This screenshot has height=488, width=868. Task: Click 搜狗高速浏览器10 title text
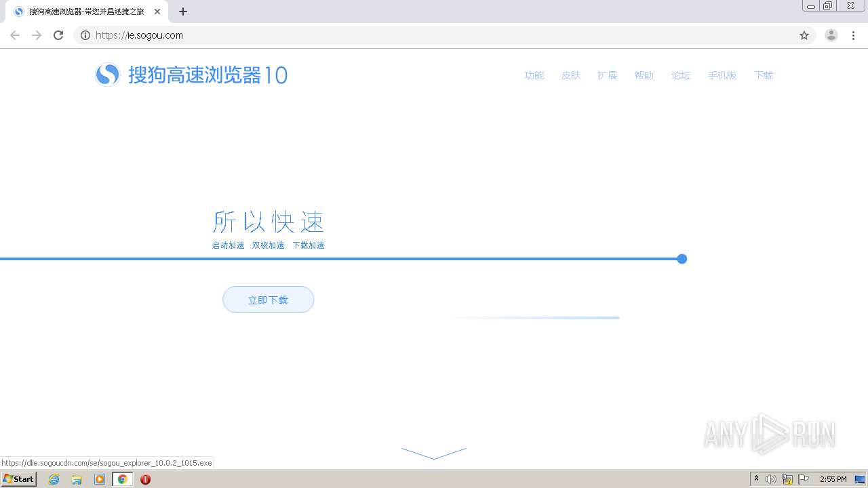[x=208, y=75]
